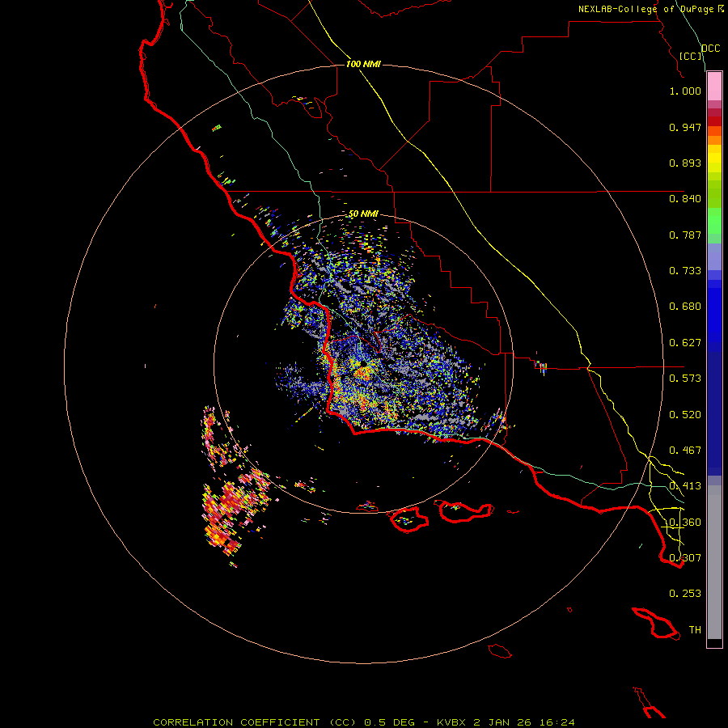The height and width of the screenshot is (728, 728).
Task: Click the 0.947 legend value
Action: [685, 127]
